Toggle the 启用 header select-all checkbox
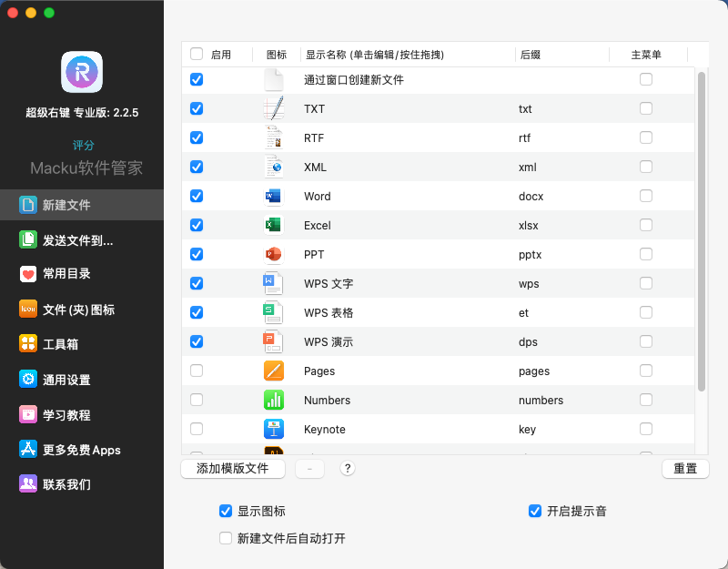This screenshot has width=728, height=569. pyautogui.click(x=197, y=54)
